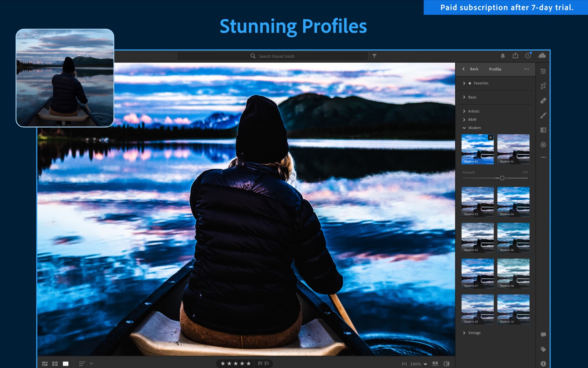Open the Edit sliders panel icon
The image size is (588, 368).
[543, 71]
